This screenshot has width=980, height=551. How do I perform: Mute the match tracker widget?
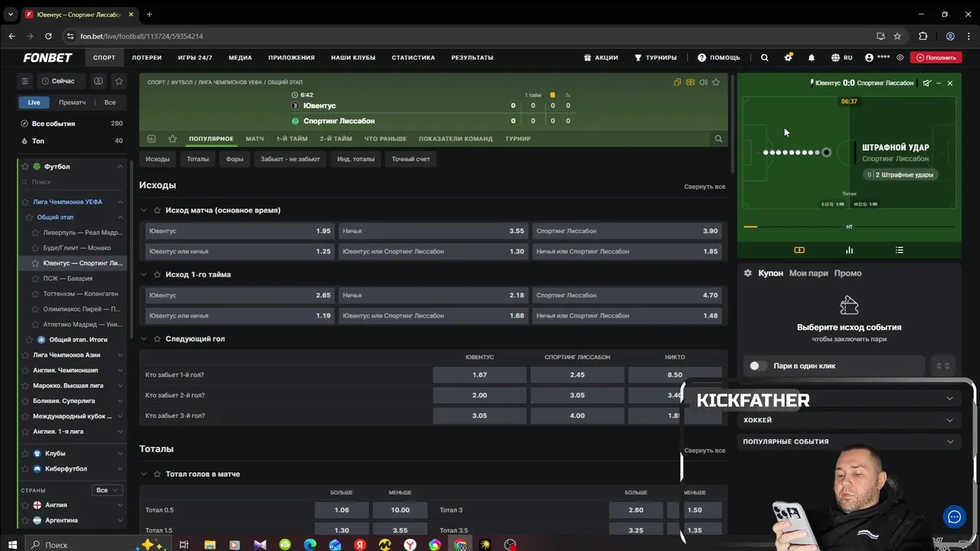tap(927, 83)
